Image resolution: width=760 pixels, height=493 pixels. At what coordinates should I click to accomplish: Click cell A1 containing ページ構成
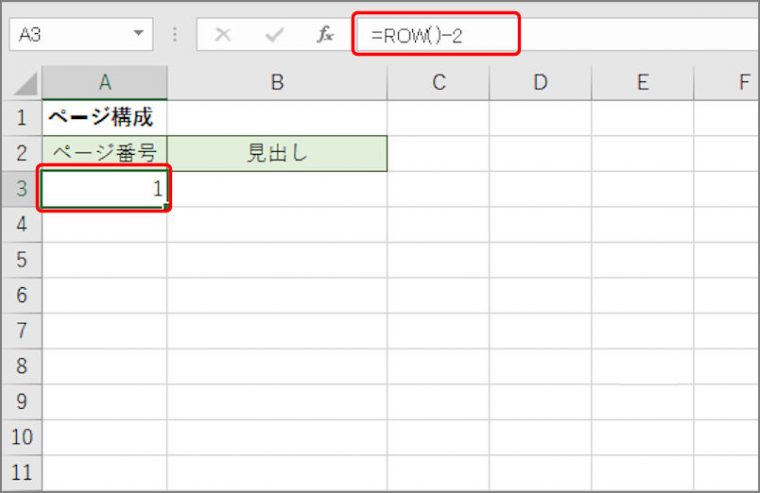(x=105, y=118)
